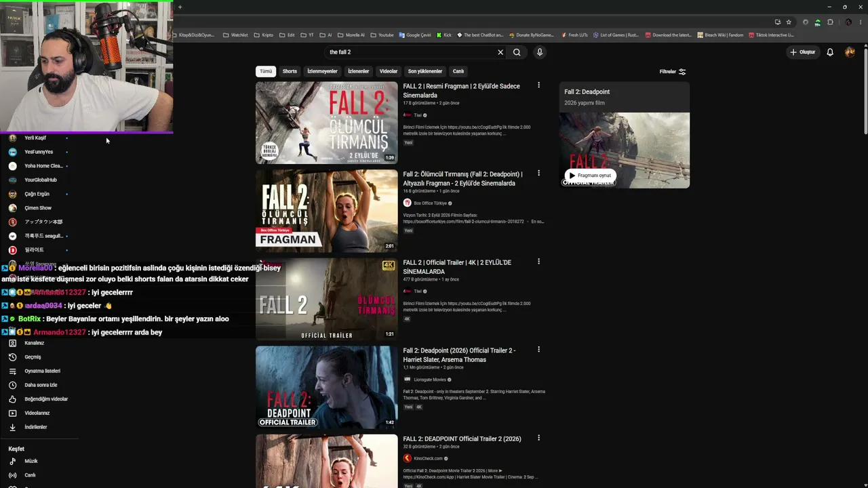Click Fragmanı oynat on the movie card
Screen dimensions: 868x488
tap(590, 176)
